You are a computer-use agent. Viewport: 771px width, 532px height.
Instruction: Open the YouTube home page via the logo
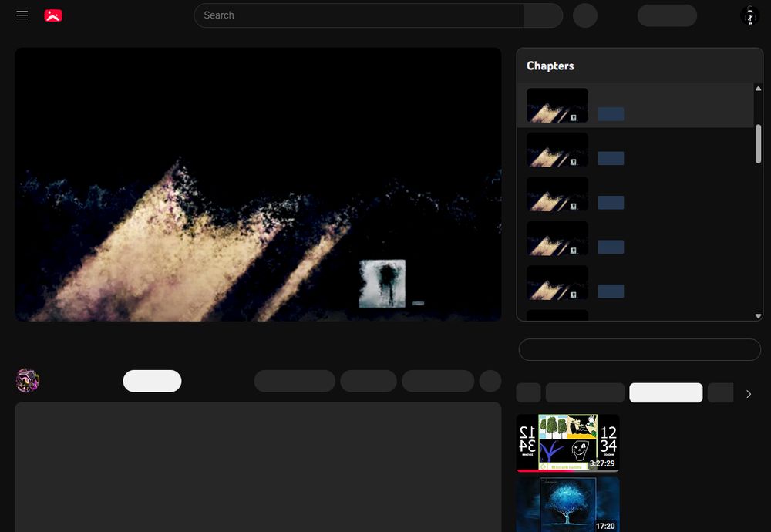pos(53,15)
